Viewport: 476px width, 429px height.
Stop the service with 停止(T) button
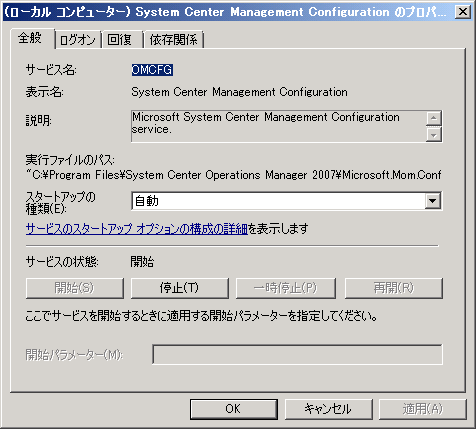click(x=179, y=288)
